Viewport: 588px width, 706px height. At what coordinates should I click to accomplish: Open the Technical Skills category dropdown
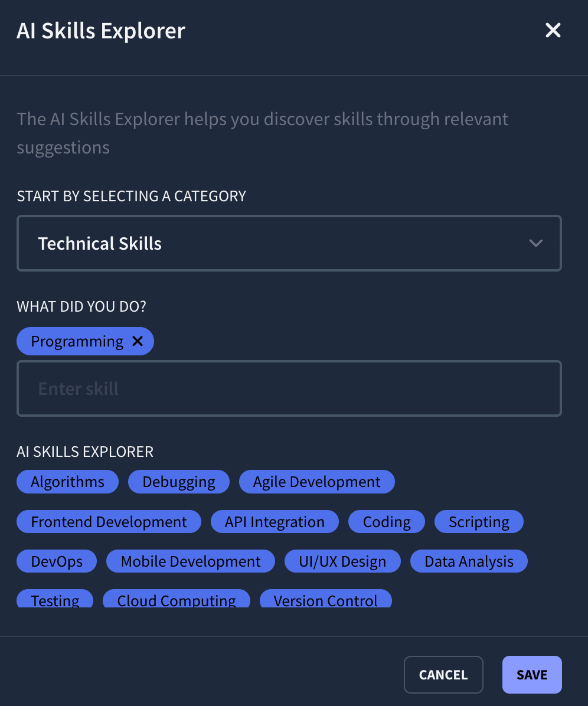pos(289,243)
